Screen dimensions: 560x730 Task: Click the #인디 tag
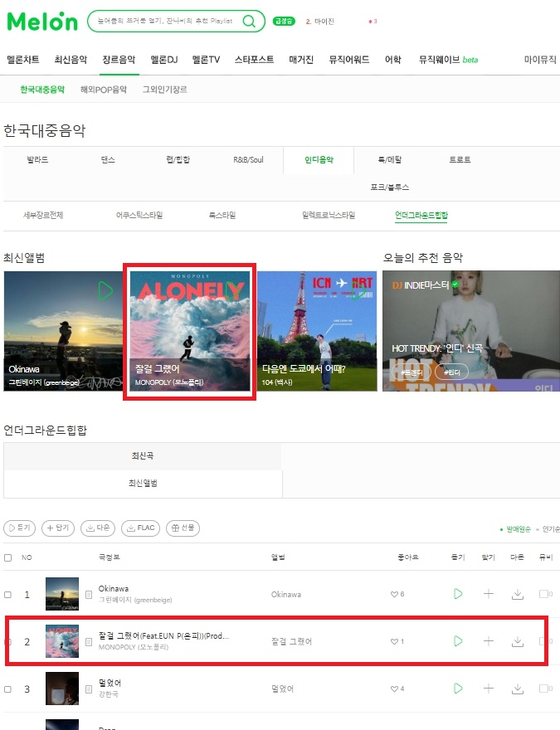point(451,372)
